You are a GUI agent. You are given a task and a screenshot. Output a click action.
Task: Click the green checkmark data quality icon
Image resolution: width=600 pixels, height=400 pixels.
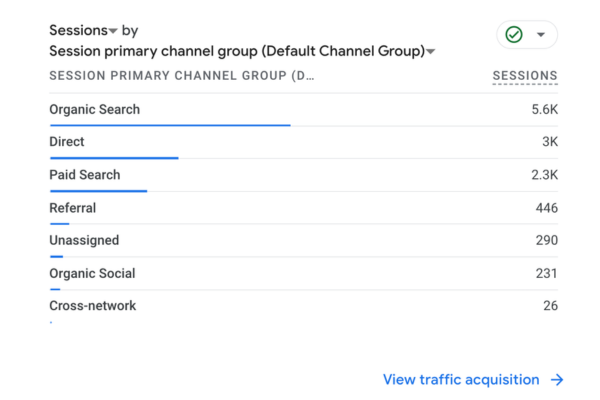point(514,34)
